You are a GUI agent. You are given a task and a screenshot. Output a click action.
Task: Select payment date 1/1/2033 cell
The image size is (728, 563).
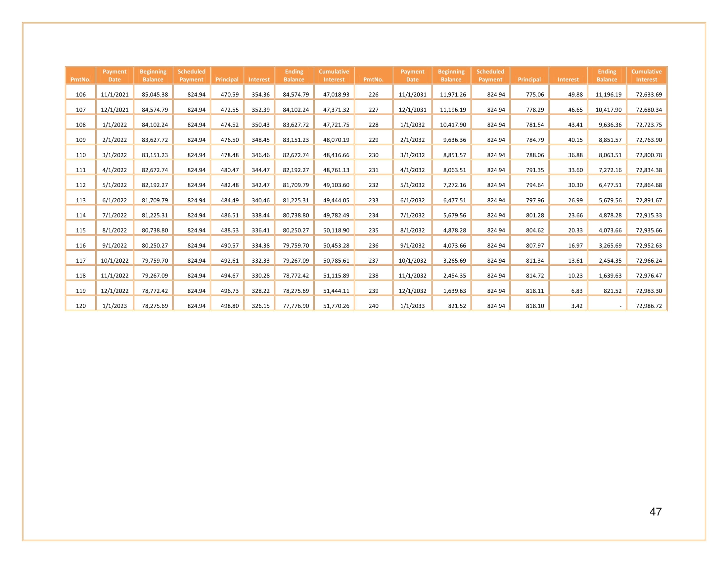coord(412,306)
